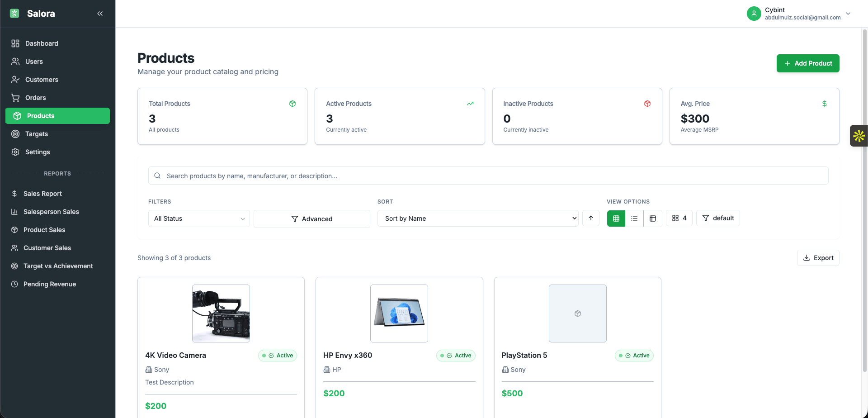
Task: Switch to list view
Action: (634, 218)
